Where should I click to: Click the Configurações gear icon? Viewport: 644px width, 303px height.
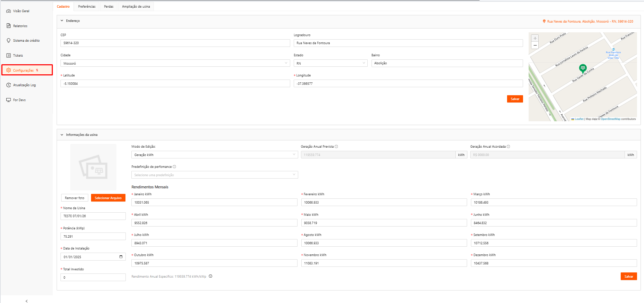point(9,70)
